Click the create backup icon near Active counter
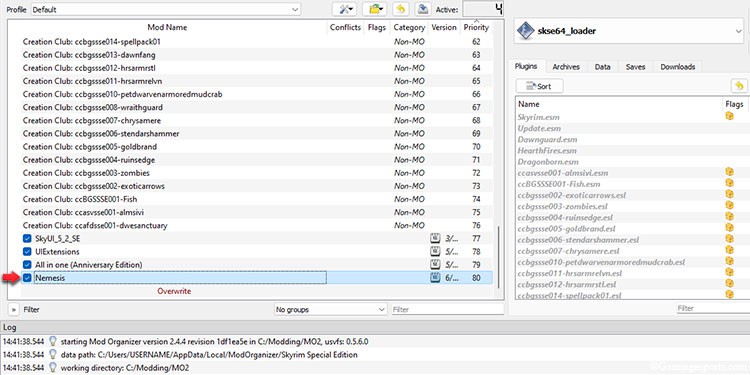 (422, 9)
